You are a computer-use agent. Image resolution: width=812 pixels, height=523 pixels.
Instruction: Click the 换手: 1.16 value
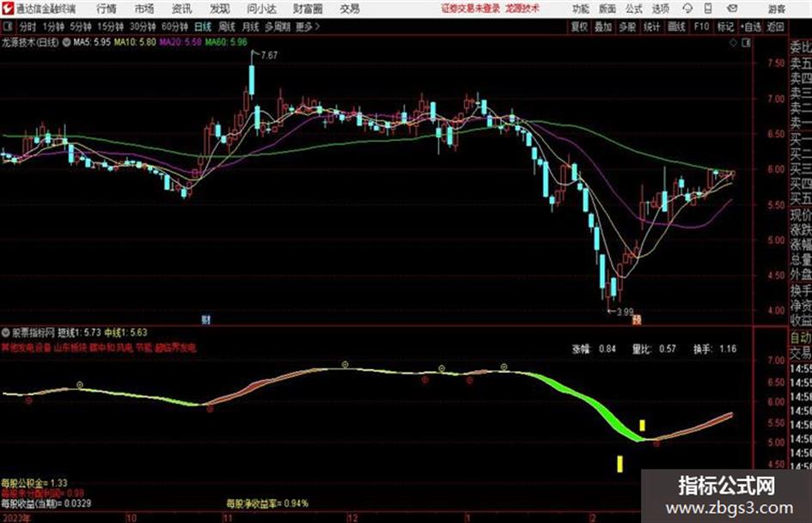click(715, 349)
